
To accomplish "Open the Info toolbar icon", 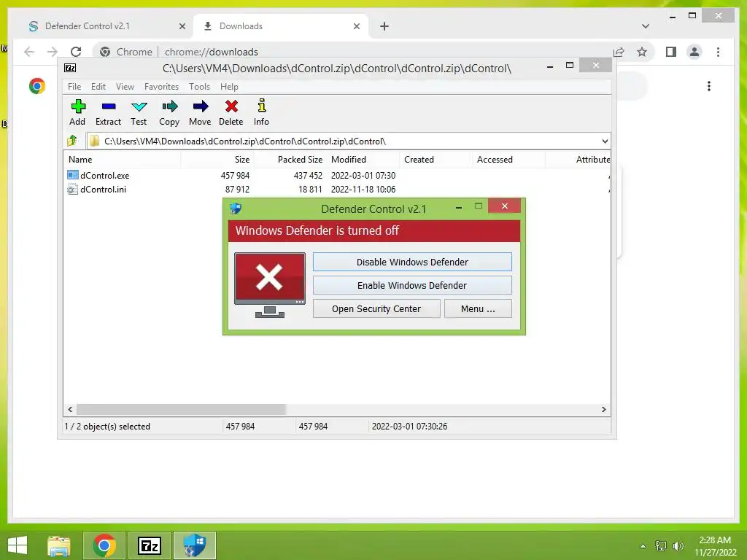I will point(262,106).
